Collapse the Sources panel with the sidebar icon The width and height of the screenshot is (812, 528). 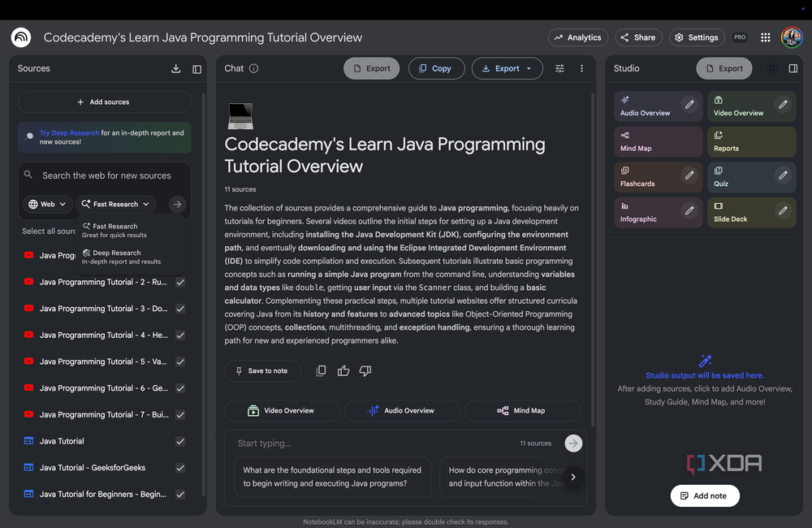197,69
